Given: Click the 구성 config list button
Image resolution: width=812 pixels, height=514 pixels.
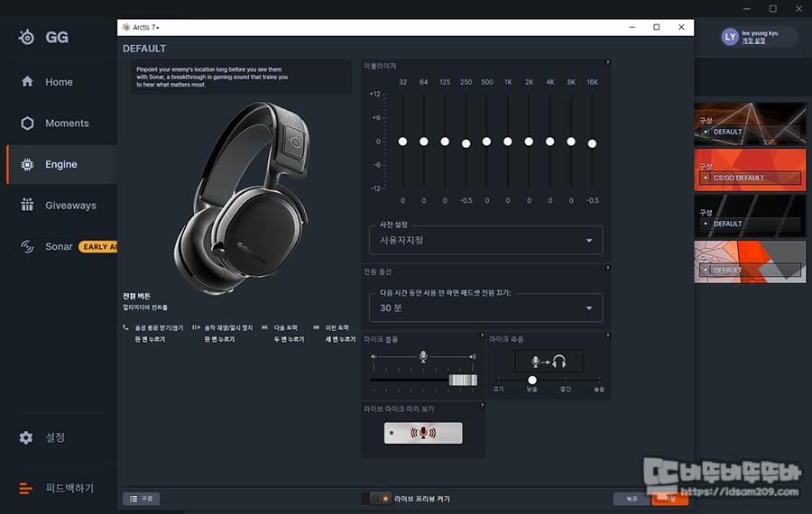Looking at the screenshot, I should coord(142,499).
